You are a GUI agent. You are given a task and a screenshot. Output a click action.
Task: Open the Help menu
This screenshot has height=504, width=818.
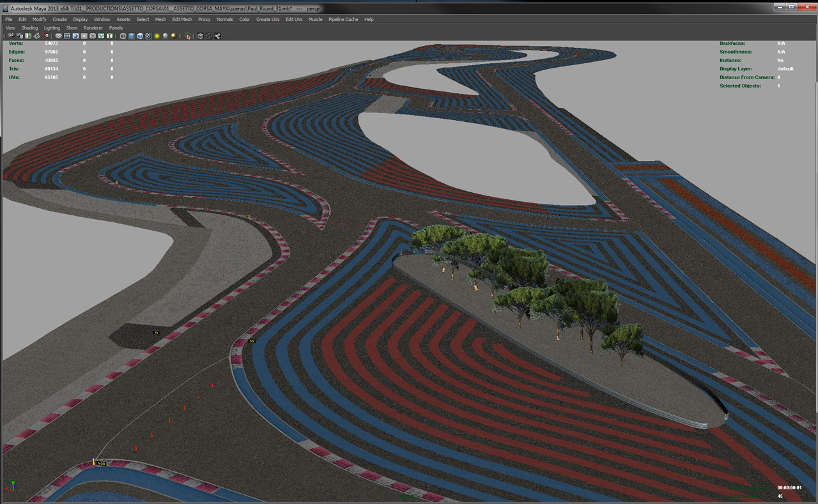(x=369, y=20)
